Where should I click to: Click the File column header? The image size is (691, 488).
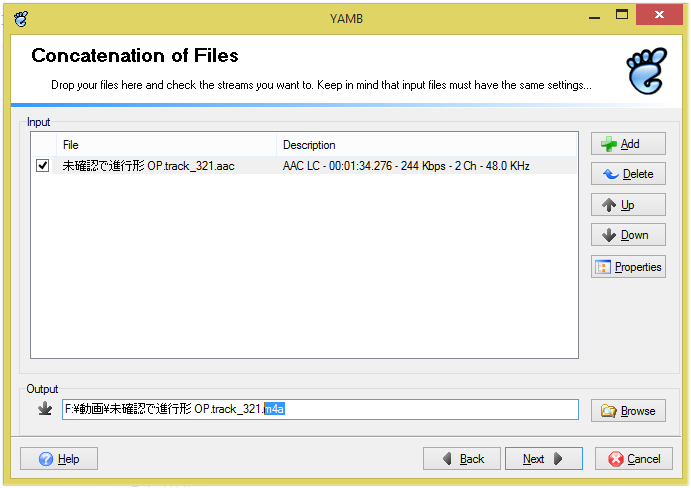pos(167,145)
